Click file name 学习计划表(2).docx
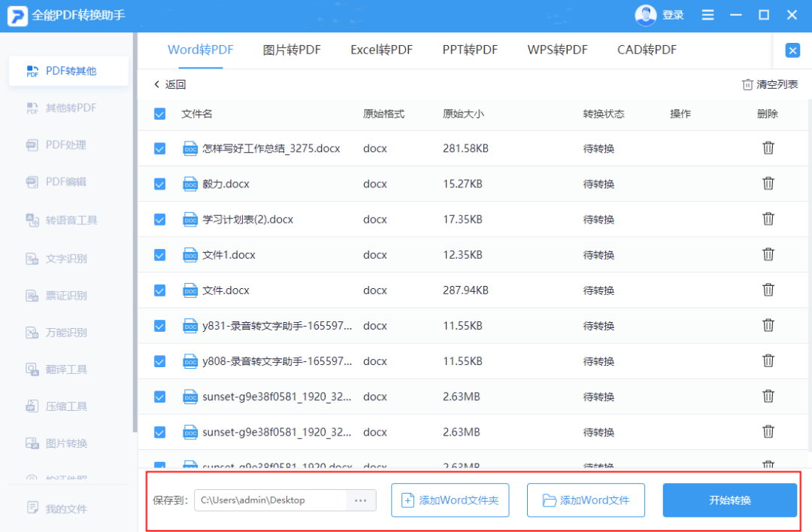The image size is (812, 532). (247, 220)
